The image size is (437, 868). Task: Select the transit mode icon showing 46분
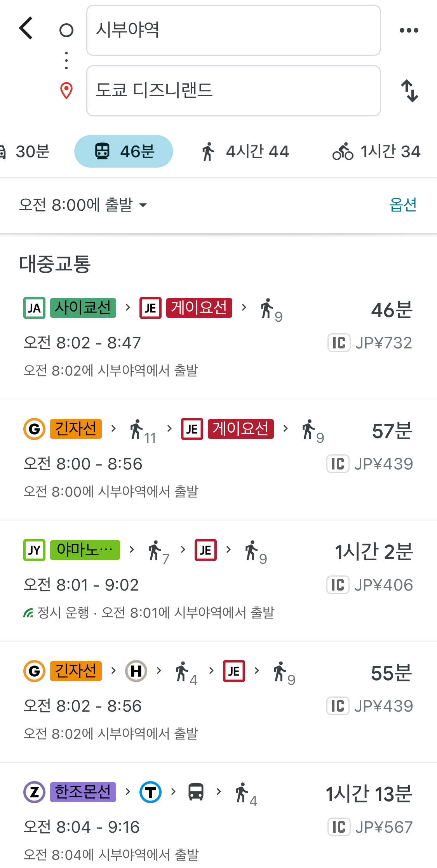(103, 151)
